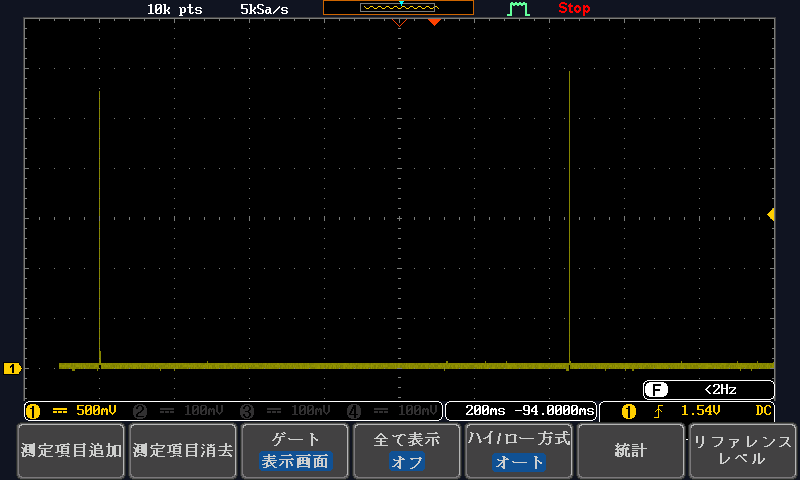Click the channel 4 100mV scale readout

418,411
